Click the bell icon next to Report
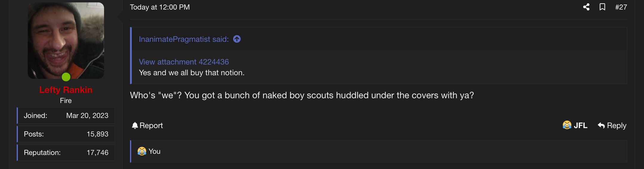 (x=135, y=125)
